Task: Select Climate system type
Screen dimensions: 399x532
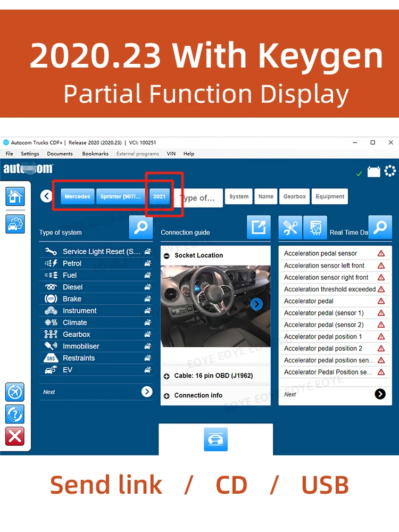Action: coord(96,323)
